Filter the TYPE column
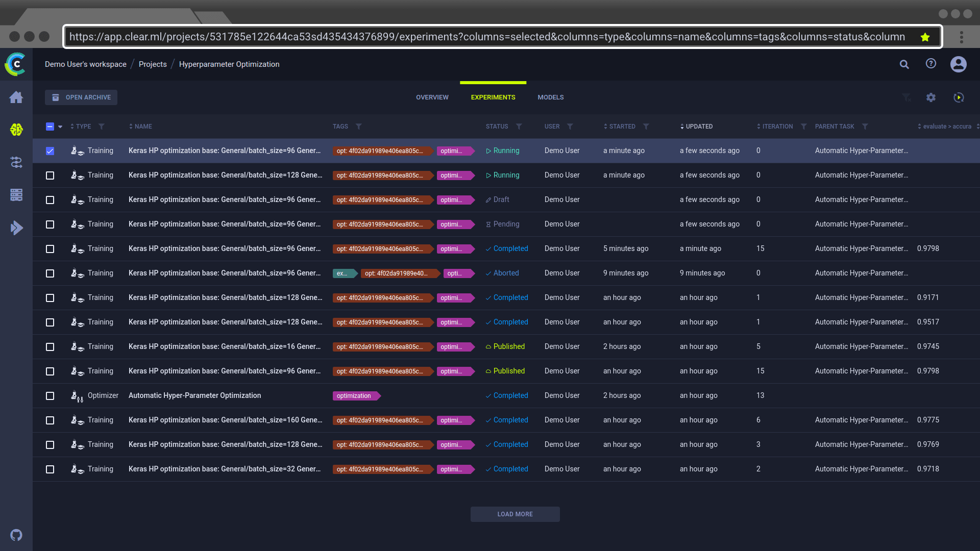 [x=102, y=127]
